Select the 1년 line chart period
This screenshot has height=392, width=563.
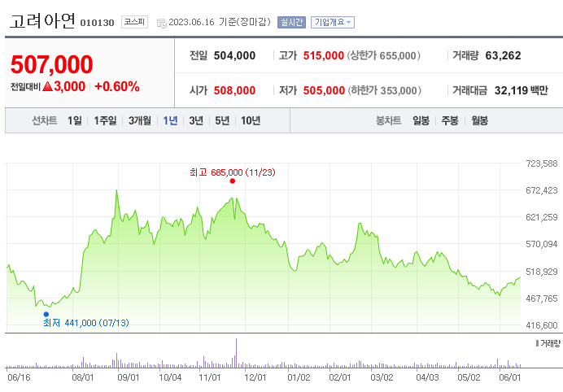170,120
